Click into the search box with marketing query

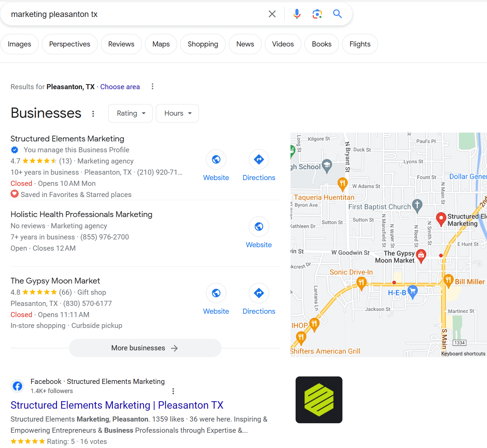coord(136,14)
